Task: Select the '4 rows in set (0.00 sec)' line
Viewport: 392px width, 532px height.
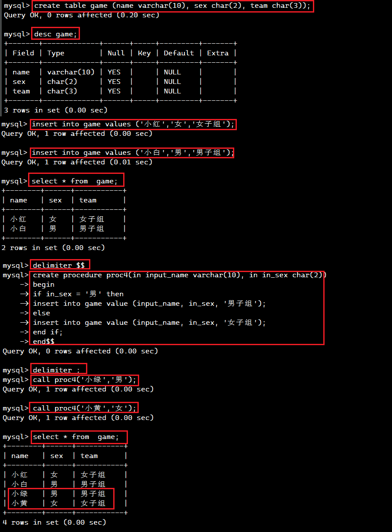Action: [x=54, y=522]
